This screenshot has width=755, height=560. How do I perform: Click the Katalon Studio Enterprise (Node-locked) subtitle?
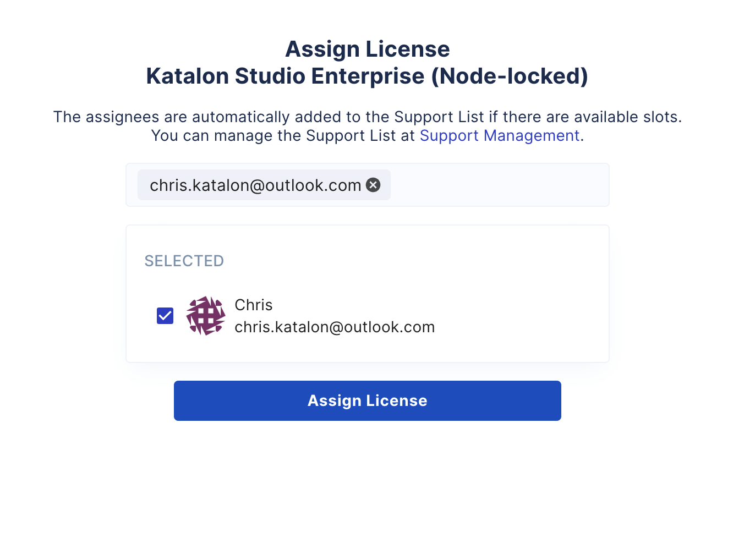[x=367, y=76]
